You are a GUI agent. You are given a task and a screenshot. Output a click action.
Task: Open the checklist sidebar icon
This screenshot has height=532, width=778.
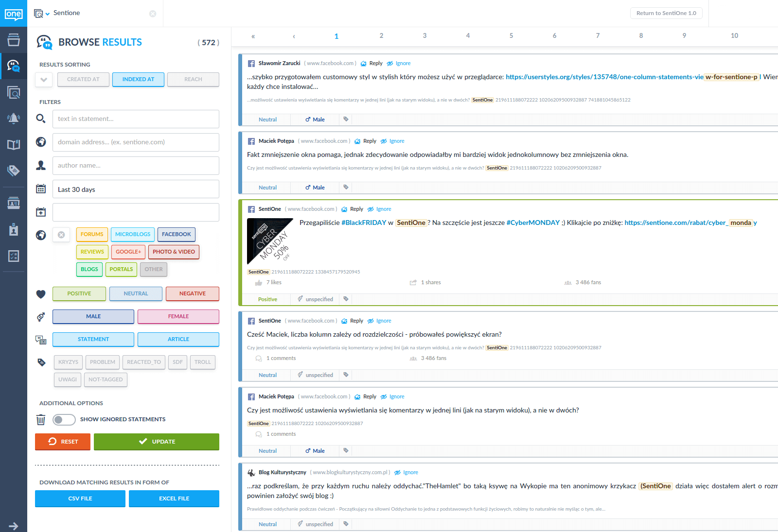[x=14, y=256]
